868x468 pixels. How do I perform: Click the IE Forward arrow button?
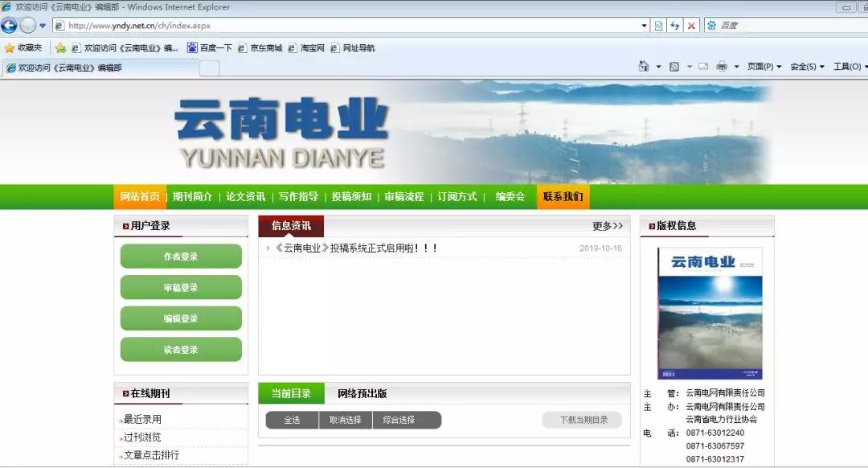(x=27, y=26)
